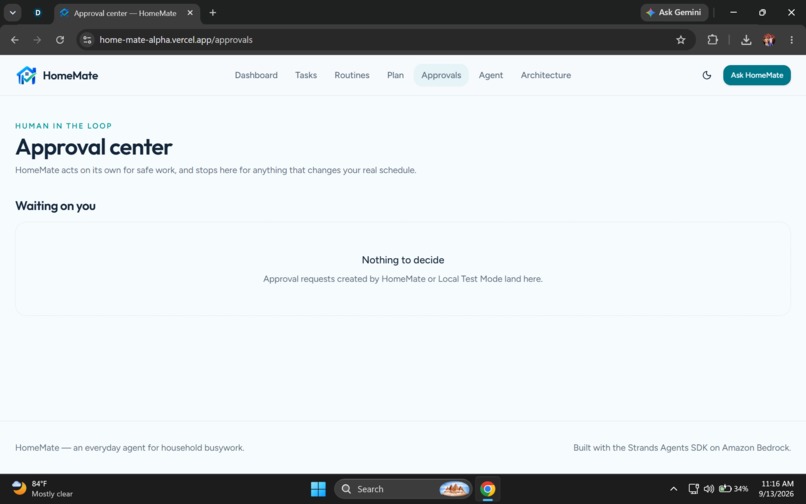Image resolution: width=806 pixels, height=504 pixels.
Task: Open the tab search dropdown arrow
Action: tap(12, 13)
